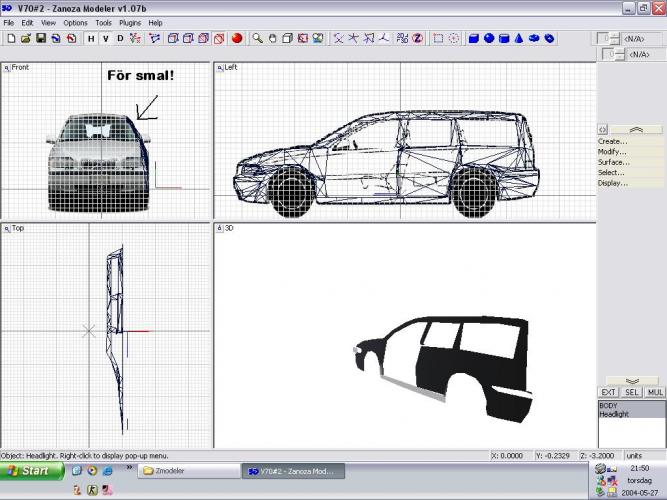Open the Options menu
Viewport: 667px width, 500px height.
coord(75,22)
